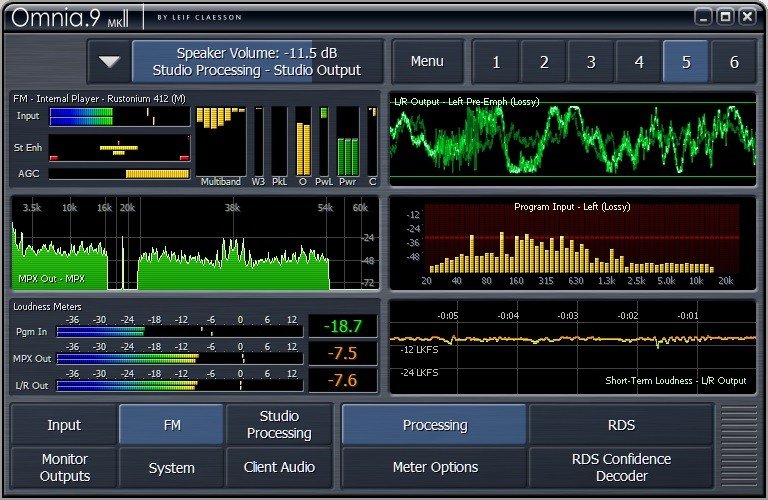Click the PkL meter column
This screenshot has height=500, width=768.
(x=279, y=142)
